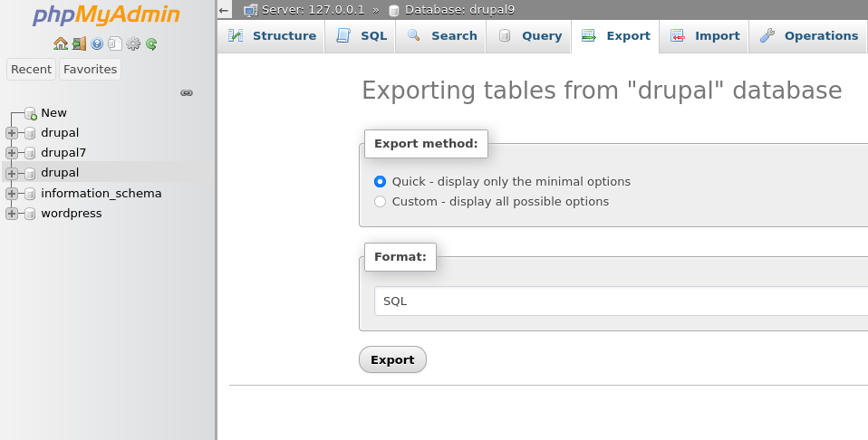The height and width of the screenshot is (440, 868).
Task: Click New to create a database
Action: [53, 113]
